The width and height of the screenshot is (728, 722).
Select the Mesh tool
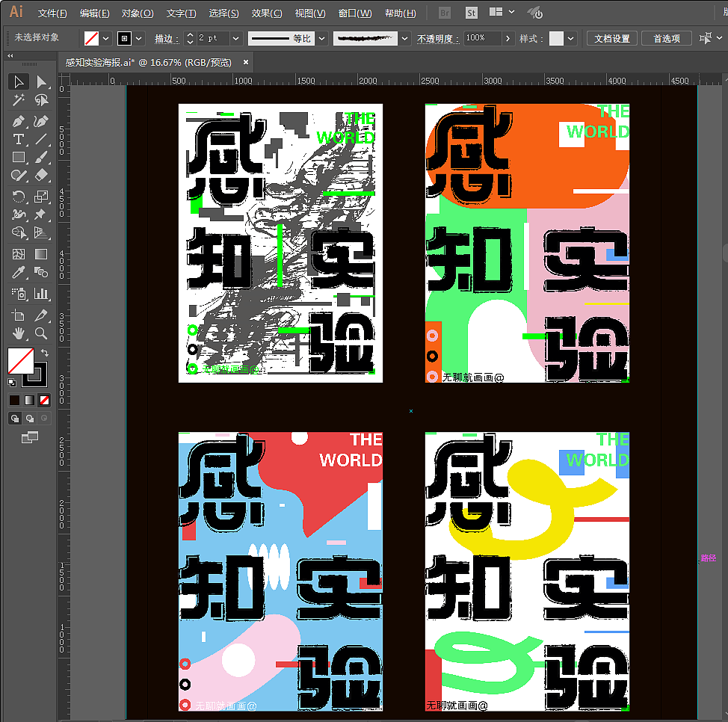[x=19, y=254]
